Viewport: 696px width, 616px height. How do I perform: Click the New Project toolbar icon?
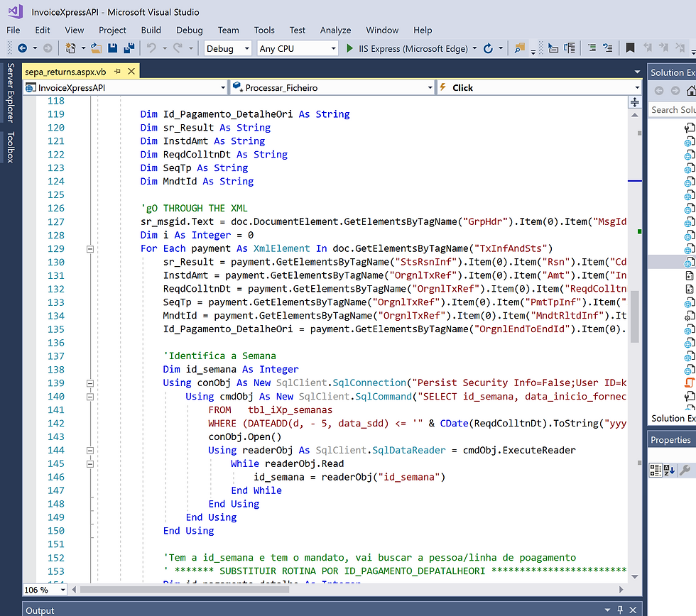pyautogui.click(x=70, y=48)
